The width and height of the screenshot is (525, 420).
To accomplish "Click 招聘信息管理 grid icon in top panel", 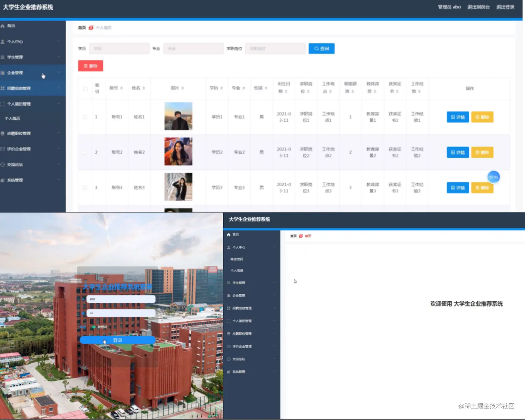I will (x=3, y=89).
